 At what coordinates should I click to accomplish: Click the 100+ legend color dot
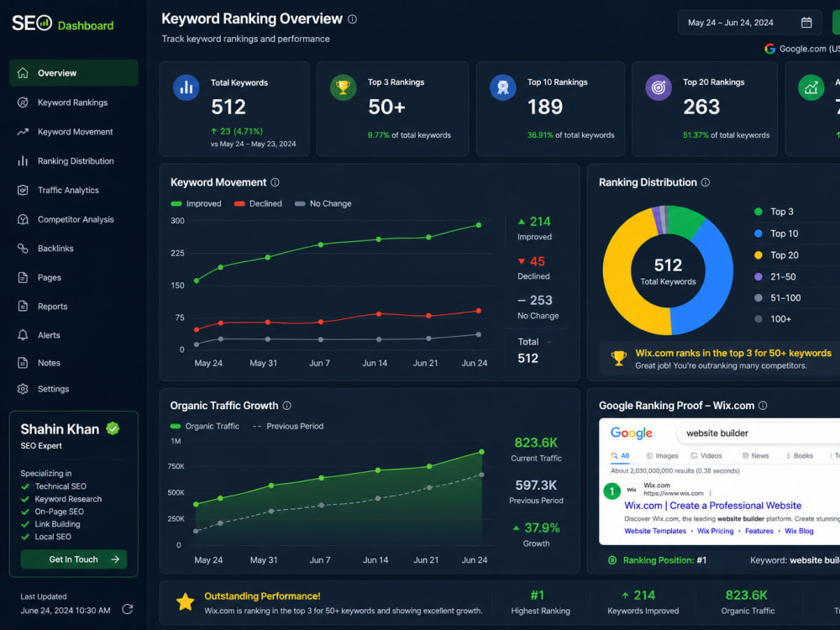[x=758, y=318]
